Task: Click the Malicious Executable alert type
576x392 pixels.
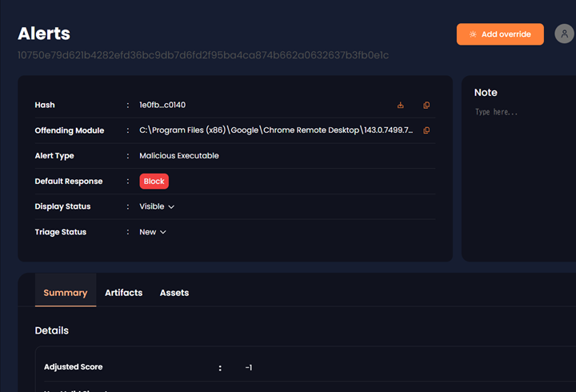Action: point(178,156)
